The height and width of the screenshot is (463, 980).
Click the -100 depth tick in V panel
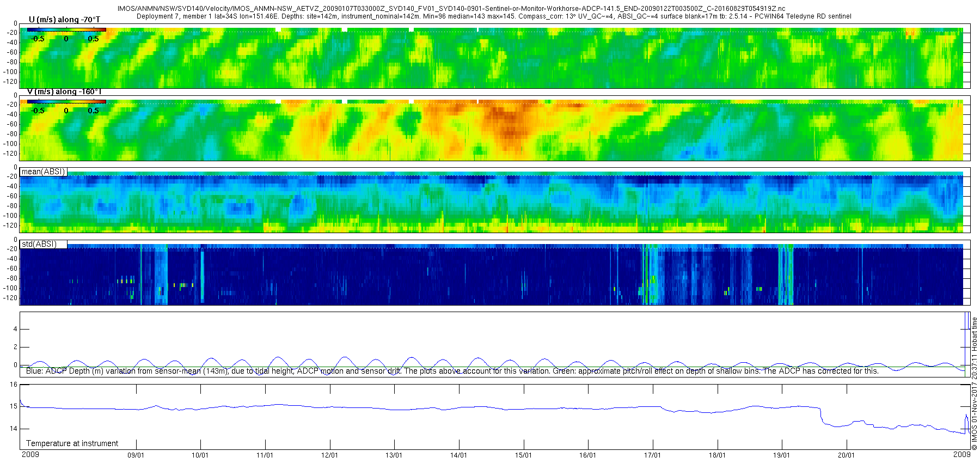[10, 144]
